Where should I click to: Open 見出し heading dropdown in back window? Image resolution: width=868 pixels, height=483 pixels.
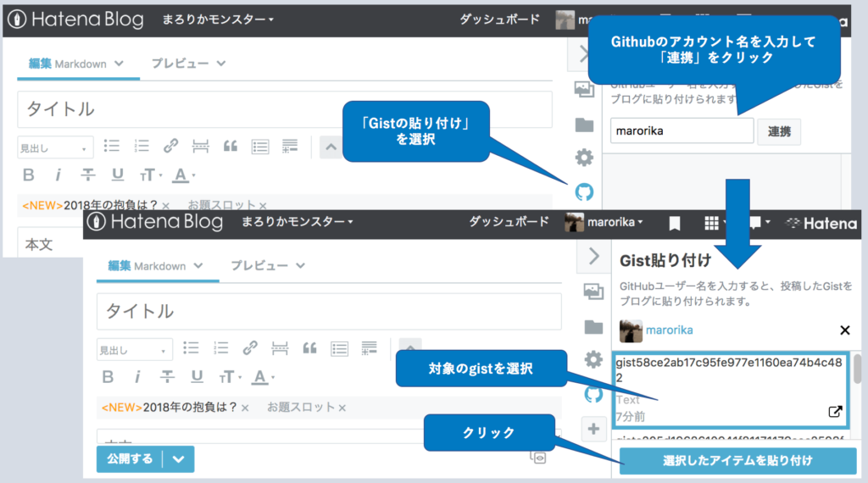click(x=54, y=147)
